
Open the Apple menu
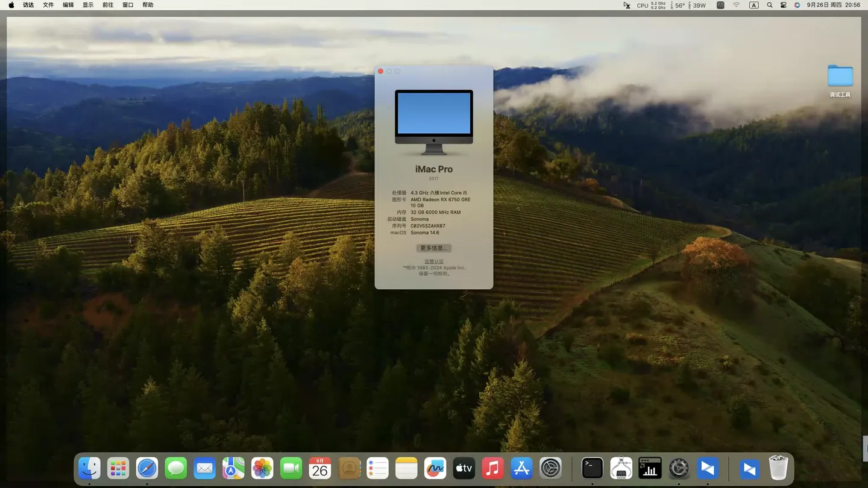(11, 5)
